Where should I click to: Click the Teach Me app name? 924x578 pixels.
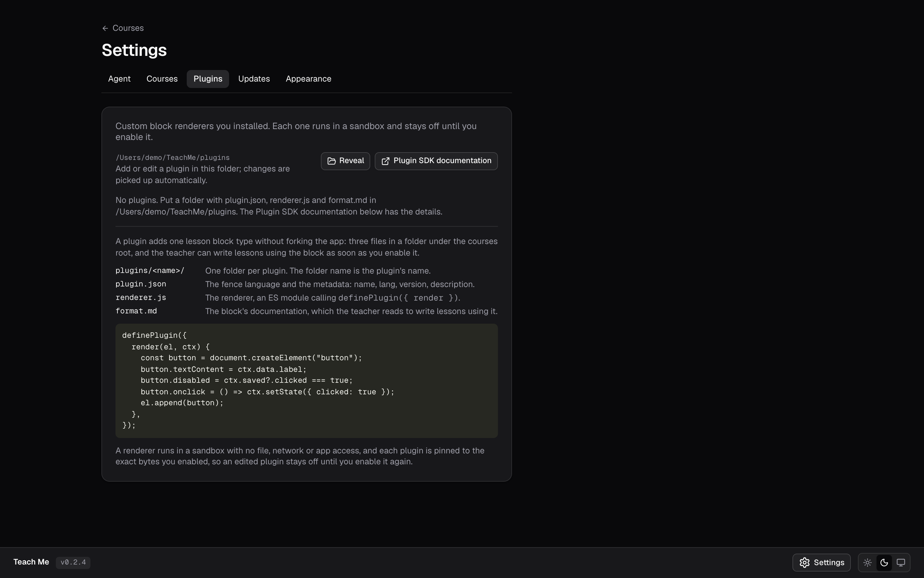click(31, 562)
